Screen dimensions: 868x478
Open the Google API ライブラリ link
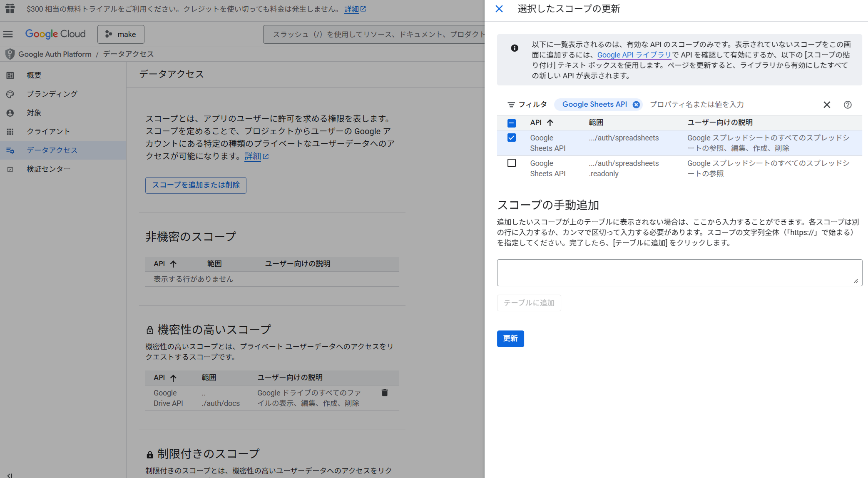(x=634, y=55)
